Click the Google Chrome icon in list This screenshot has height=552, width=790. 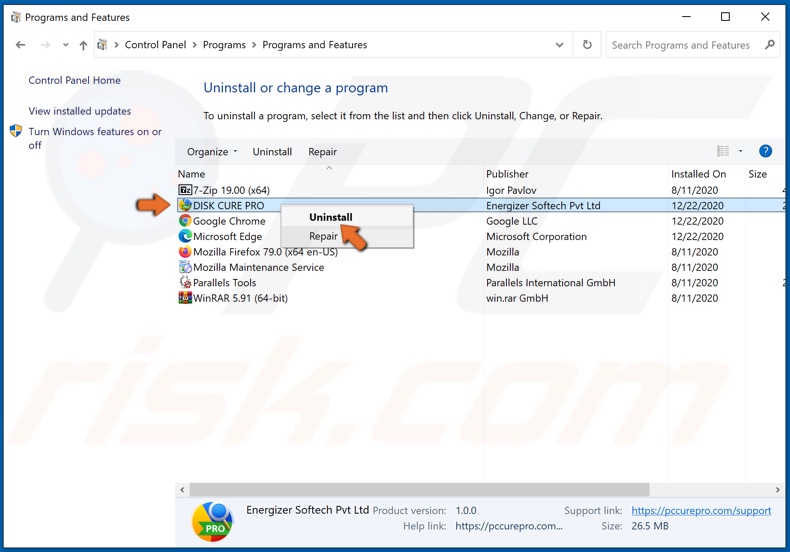coord(185,221)
